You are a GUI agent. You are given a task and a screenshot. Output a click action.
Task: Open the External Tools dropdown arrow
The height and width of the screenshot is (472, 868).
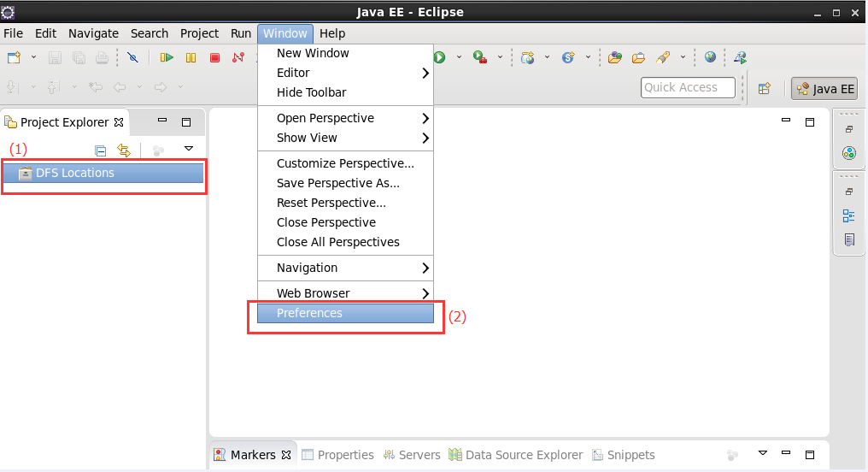click(500, 57)
